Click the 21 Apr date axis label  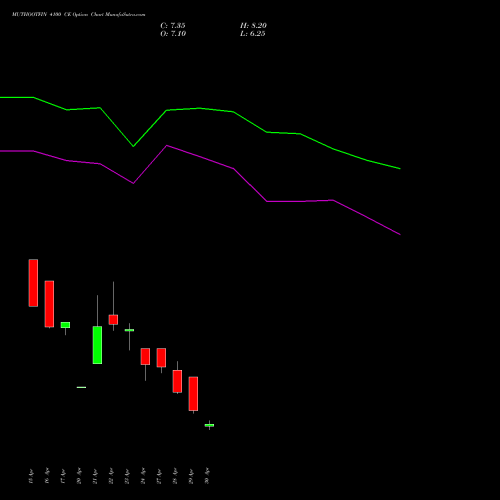95,476
